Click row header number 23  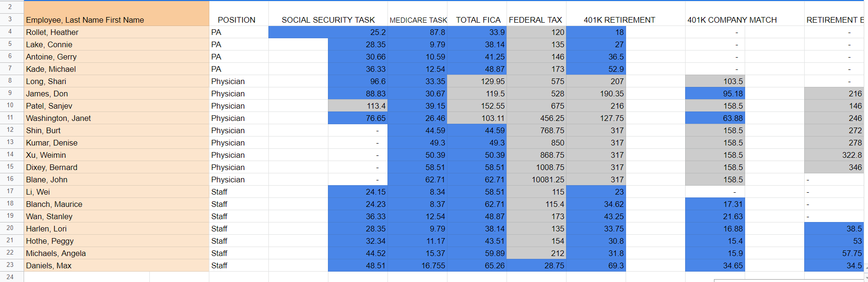[10, 265]
